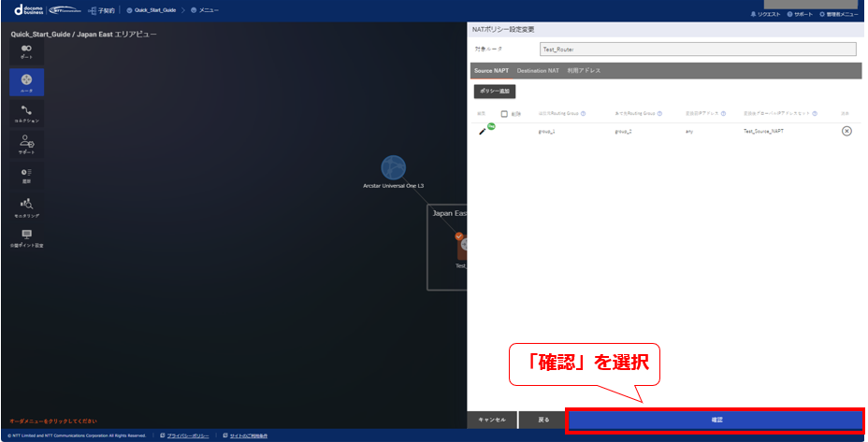Click help icon next to あて先Routing Group

click(x=659, y=113)
